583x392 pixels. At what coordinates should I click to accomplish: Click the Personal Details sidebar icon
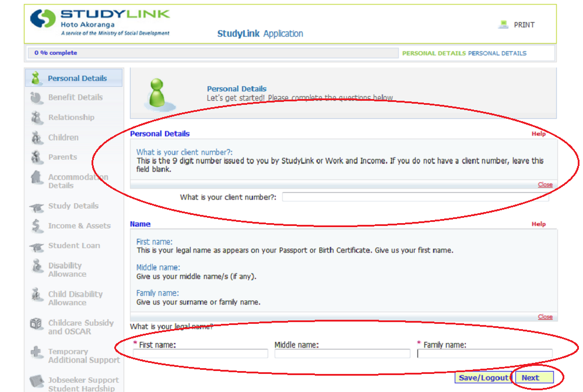[37, 78]
